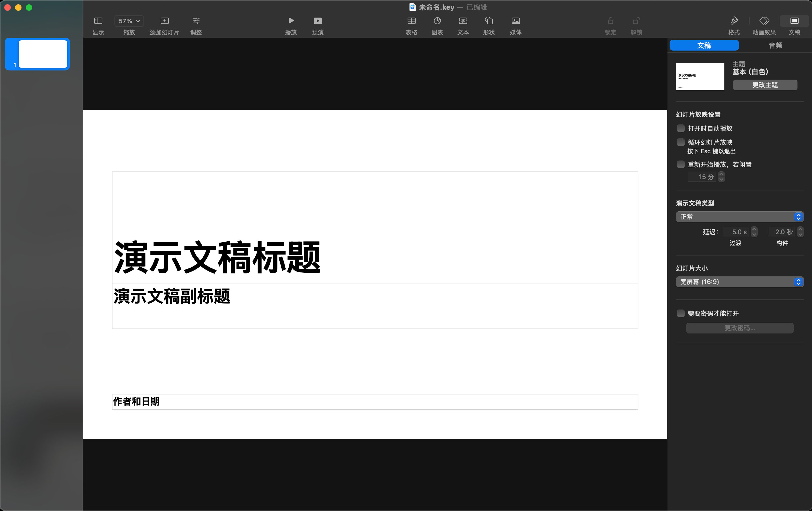Open the Format inspector paintbrush icon
Screen dimensions: 812x511
point(734,21)
